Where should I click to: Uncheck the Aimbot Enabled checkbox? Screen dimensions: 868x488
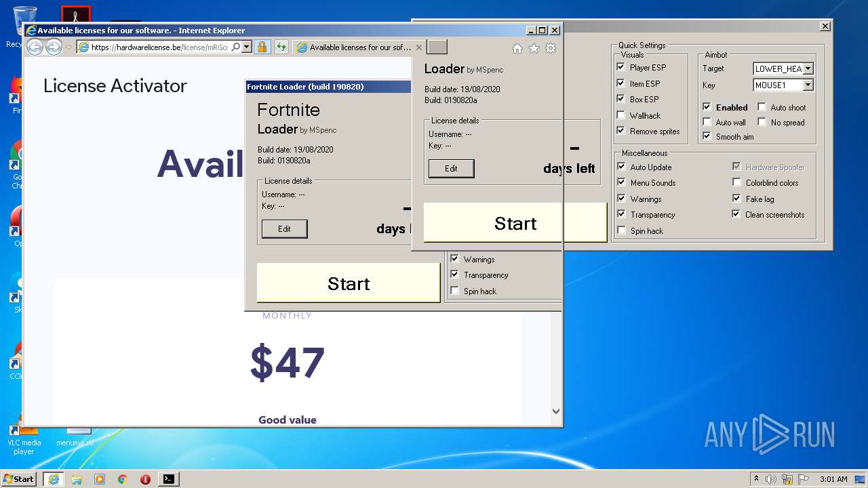click(707, 107)
